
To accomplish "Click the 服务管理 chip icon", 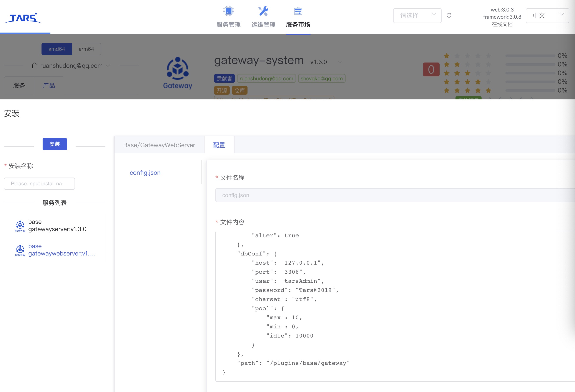I will 228,11.
